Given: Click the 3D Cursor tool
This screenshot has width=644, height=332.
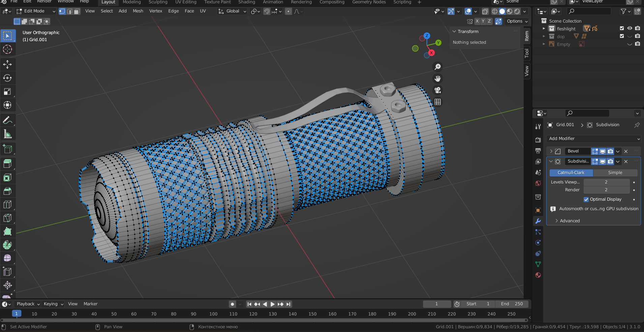Looking at the screenshot, I should 7,50.
